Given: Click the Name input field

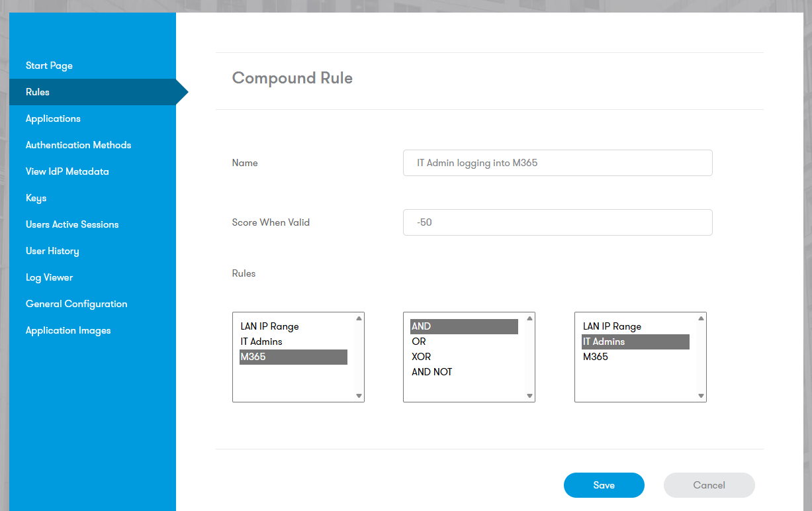Looking at the screenshot, I should [x=557, y=163].
